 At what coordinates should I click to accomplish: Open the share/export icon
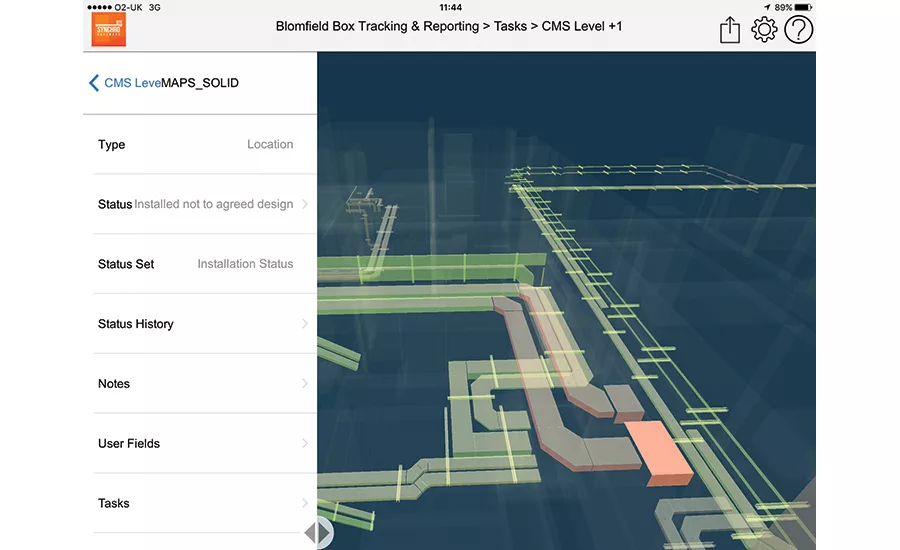point(730,30)
